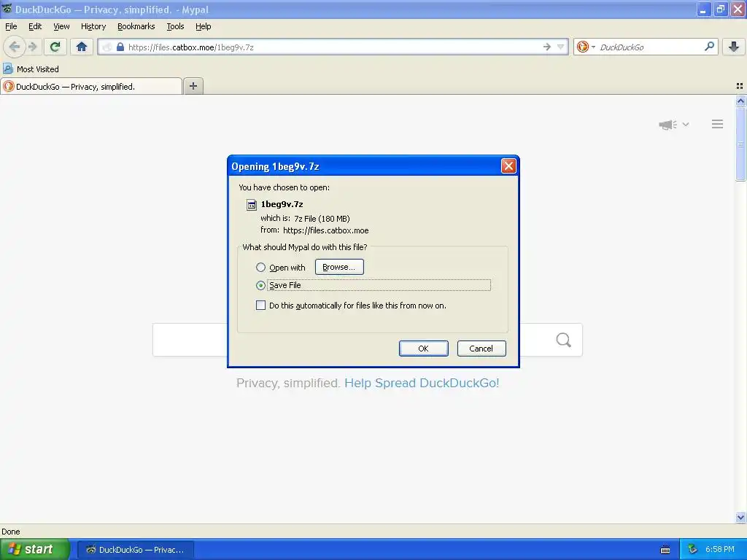Image resolution: width=747 pixels, height=560 pixels.
Task: Select the DuckDuckGo browser tab
Action: 91,86
